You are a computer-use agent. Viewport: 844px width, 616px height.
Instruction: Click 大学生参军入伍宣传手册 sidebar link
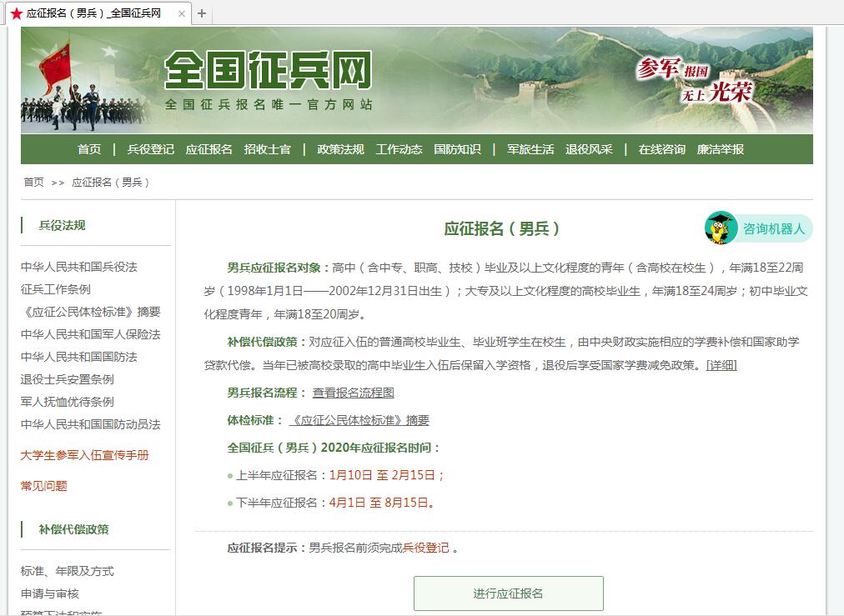84,455
